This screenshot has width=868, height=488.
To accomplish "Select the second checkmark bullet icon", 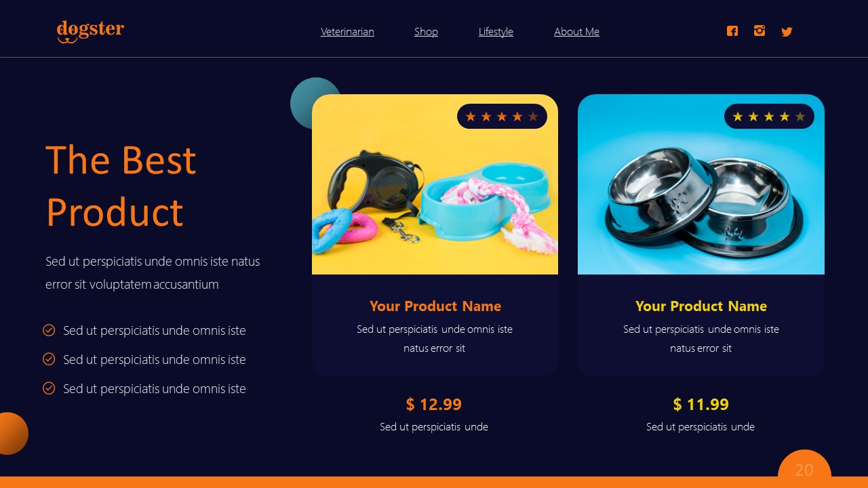I will point(49,359).
